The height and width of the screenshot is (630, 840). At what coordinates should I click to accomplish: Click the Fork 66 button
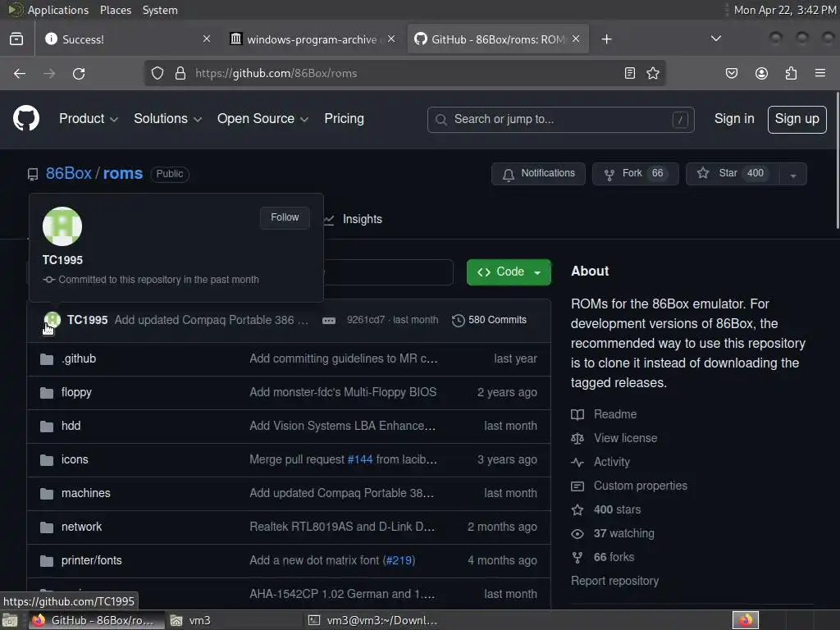636,174
